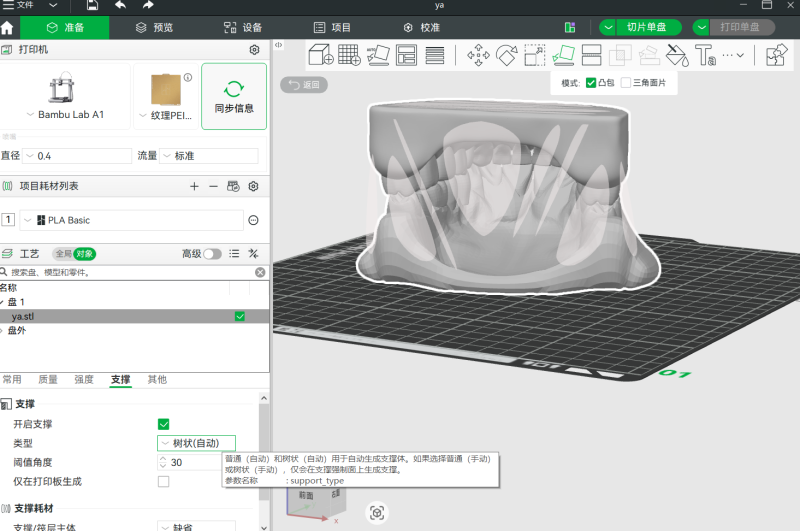Viewport: 800px width, 531px height.
Task: Activate the Lay on face tool
Action: pos(563,55)
